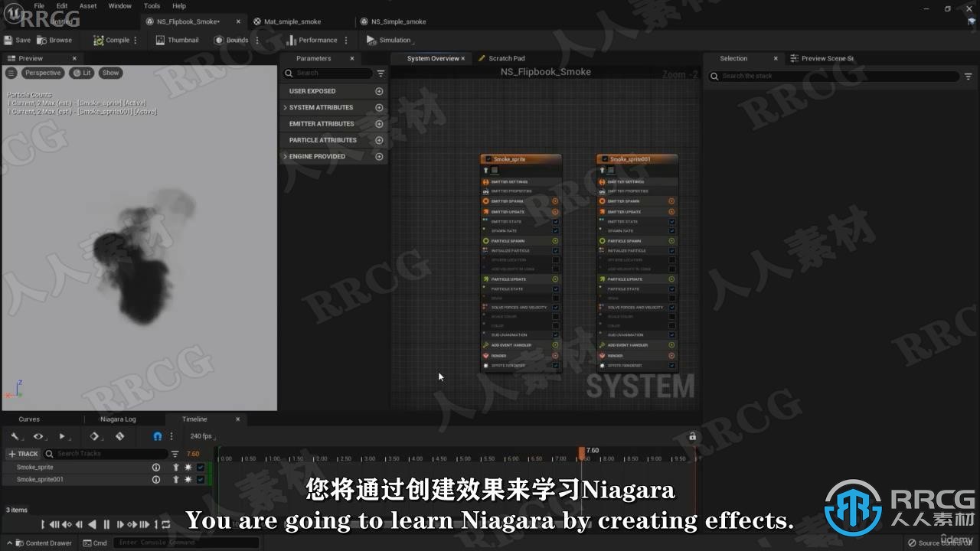Toggle Sprite Renderer checkbox in Smoke_sprite
The image size is (980, 551).
(x=555, y=366)
